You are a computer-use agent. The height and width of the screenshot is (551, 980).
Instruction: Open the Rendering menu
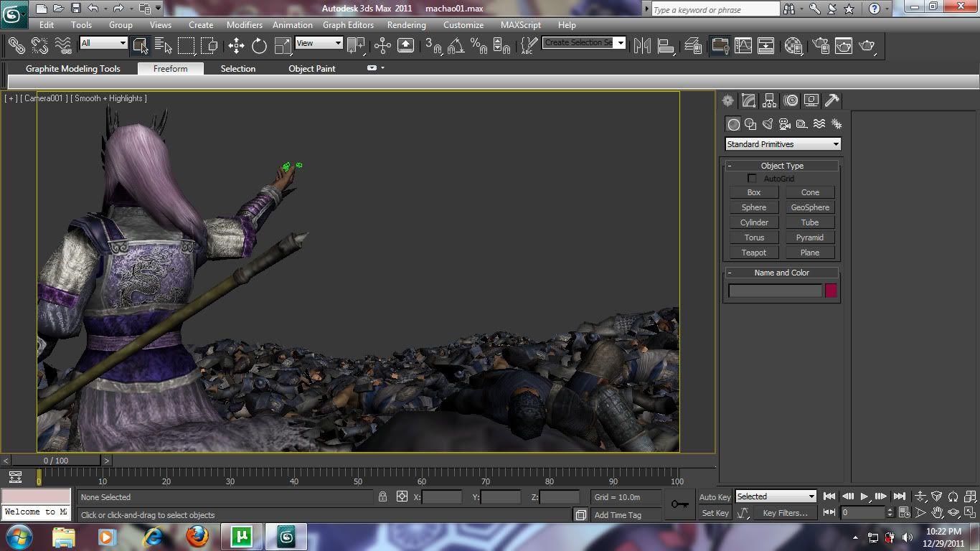point(407,25)
